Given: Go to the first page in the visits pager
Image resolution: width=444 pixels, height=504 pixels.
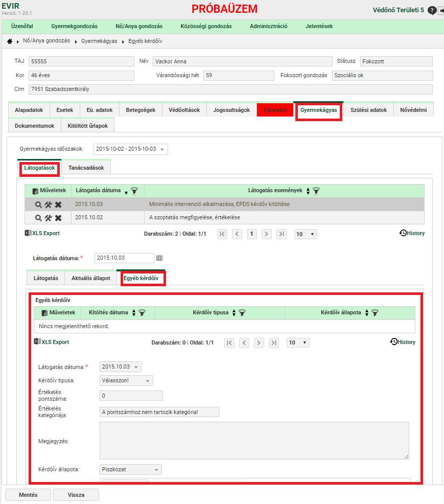Looking at the screenshot, I should tap(222, 234).
